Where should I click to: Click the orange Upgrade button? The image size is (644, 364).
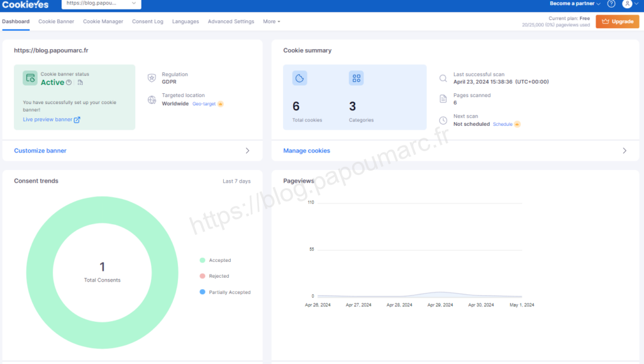coord(617,21)
